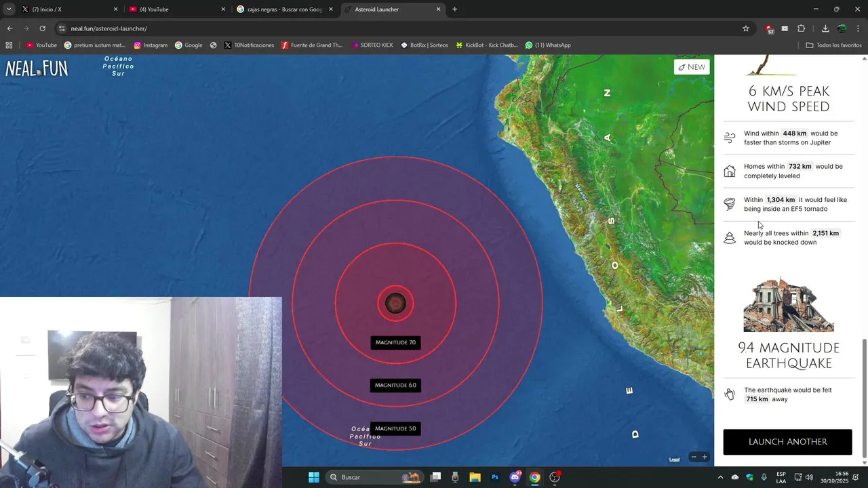Switch ESP LAA keyboard language
Viewport: 868px width, 488px height.
(x=781, y=477)
